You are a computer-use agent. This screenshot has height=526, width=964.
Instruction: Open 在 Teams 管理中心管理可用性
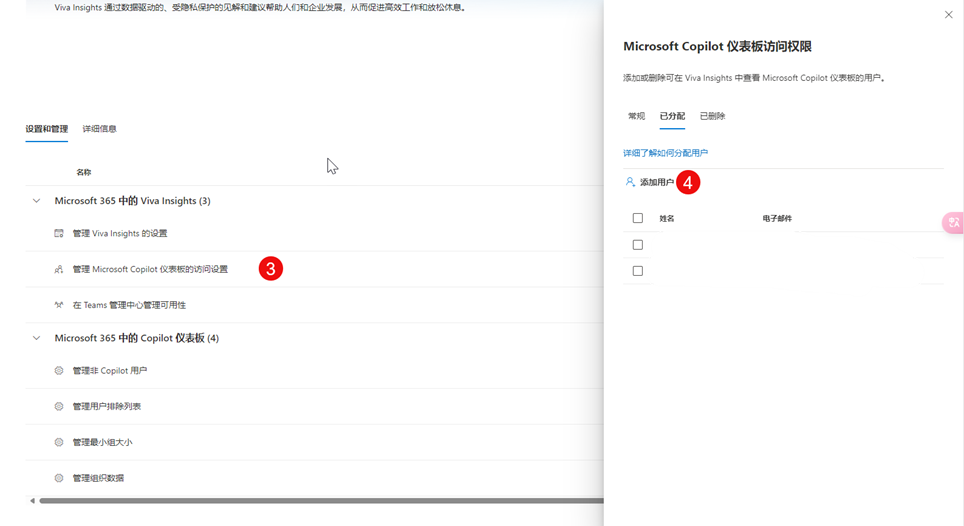(x=129, y=305)
